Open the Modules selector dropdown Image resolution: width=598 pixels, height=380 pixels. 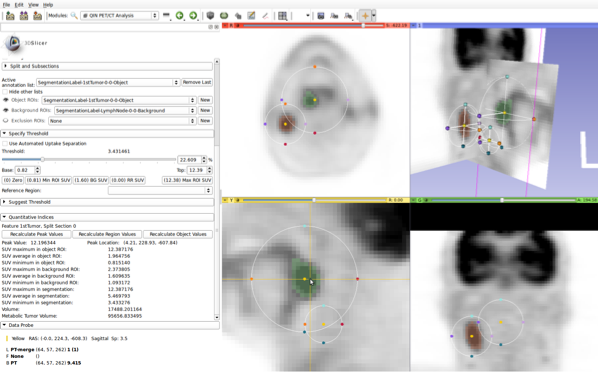(119, 16)
